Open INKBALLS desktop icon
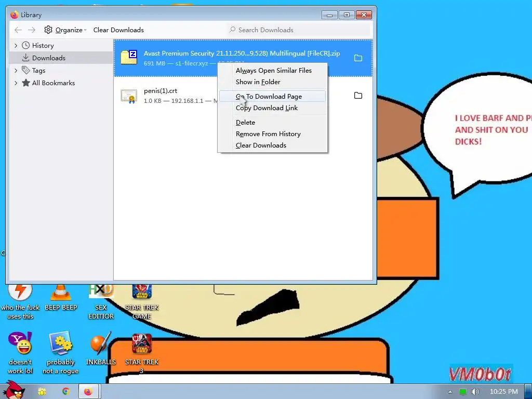The height and width of the screenshot is (399, 532). [101, 349]
